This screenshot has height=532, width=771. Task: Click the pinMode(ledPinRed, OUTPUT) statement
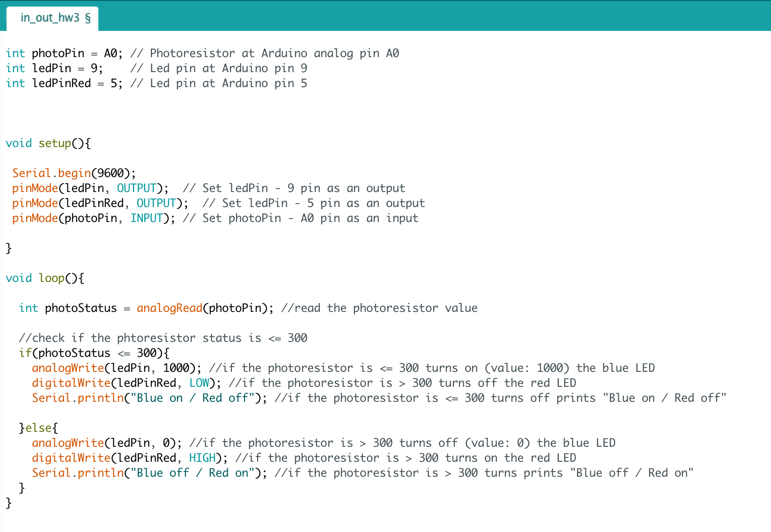coord(100,203)
